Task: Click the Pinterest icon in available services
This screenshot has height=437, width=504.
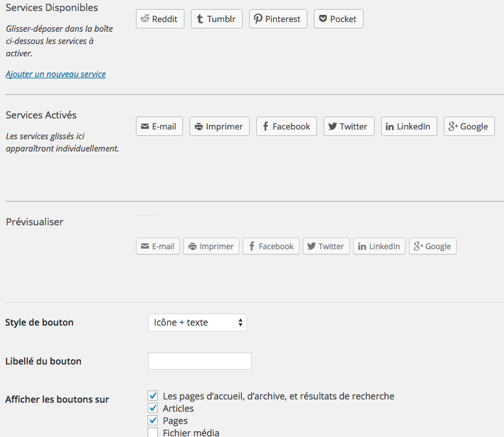Action: point(258,19)
